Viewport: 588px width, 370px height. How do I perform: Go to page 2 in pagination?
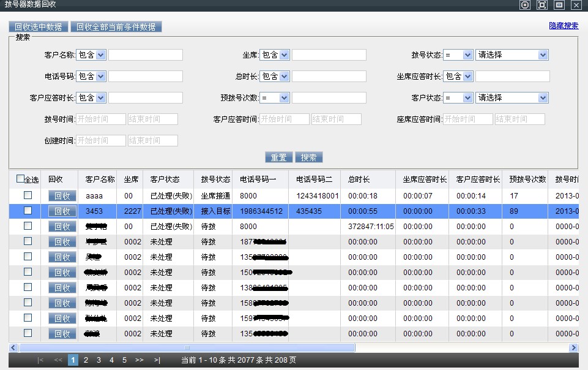tap(86, 360)
